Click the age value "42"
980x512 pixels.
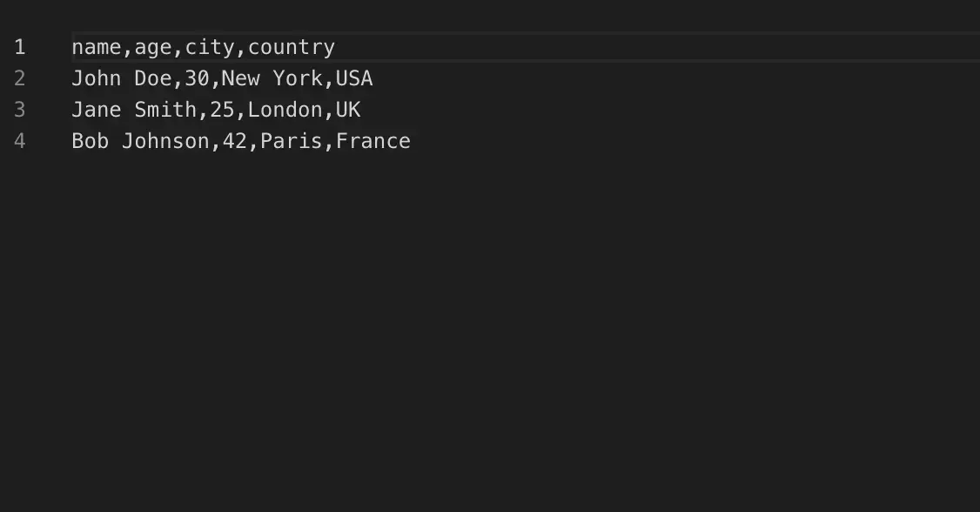pos(235,141)
